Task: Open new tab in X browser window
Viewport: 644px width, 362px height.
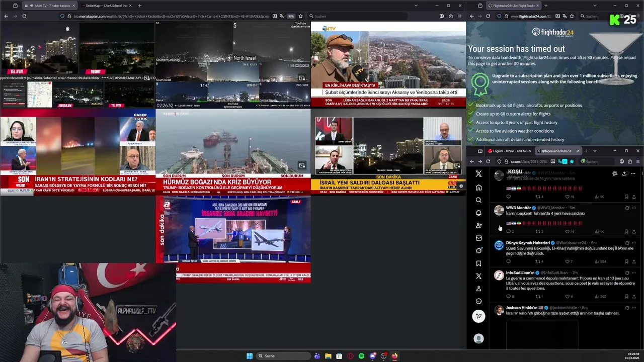Action: pyautogui.click(x=587, y=151)
